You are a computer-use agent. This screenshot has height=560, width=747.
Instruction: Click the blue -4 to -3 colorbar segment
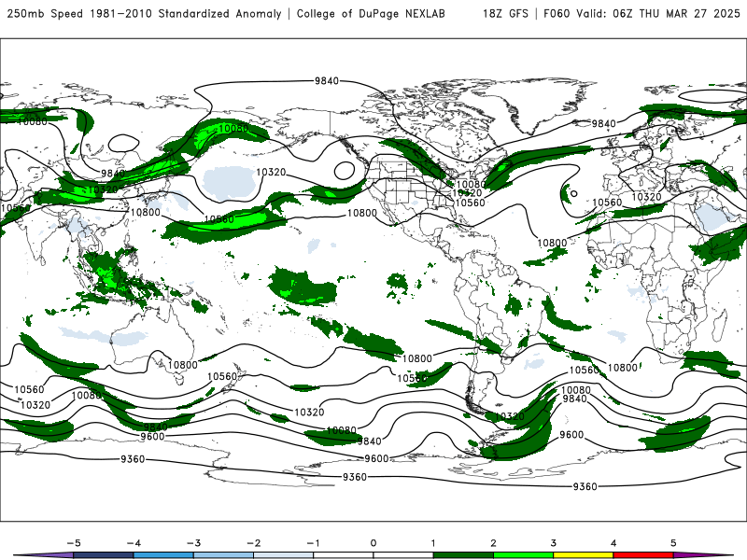pyautogui.click(x=163, y=555)
